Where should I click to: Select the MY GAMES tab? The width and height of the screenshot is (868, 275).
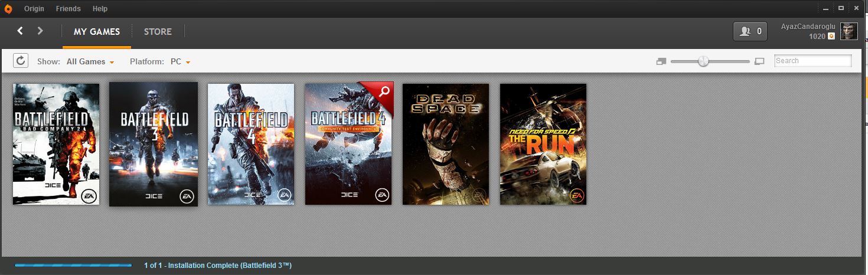click(x=97, y=32)
